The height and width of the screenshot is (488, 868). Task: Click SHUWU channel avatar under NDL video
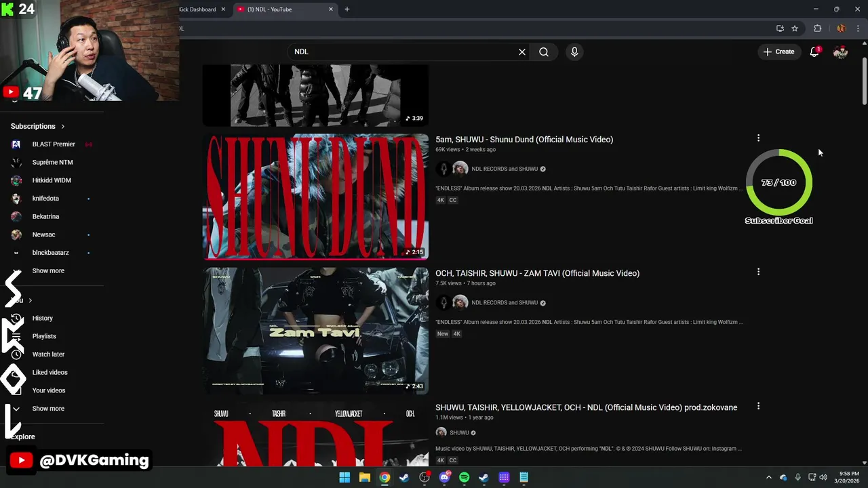(x=441, y=432)
